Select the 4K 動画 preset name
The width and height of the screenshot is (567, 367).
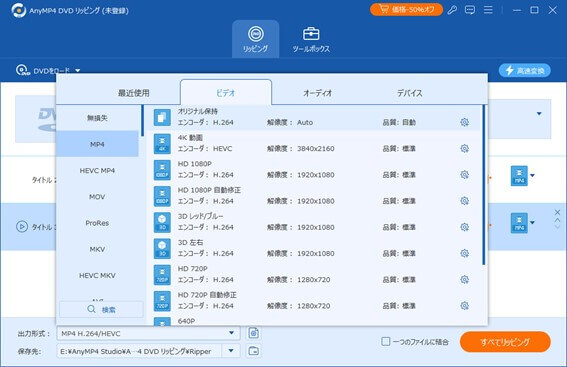click(x=190, y=138)
